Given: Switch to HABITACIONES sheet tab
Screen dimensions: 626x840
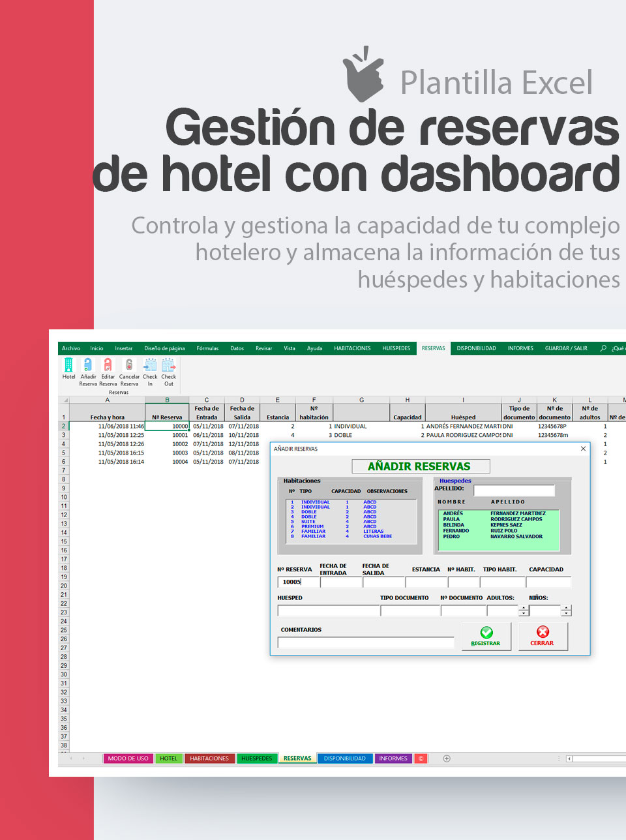Looking at the screenshot, I should pyautogui.click(x=209, y=758).
